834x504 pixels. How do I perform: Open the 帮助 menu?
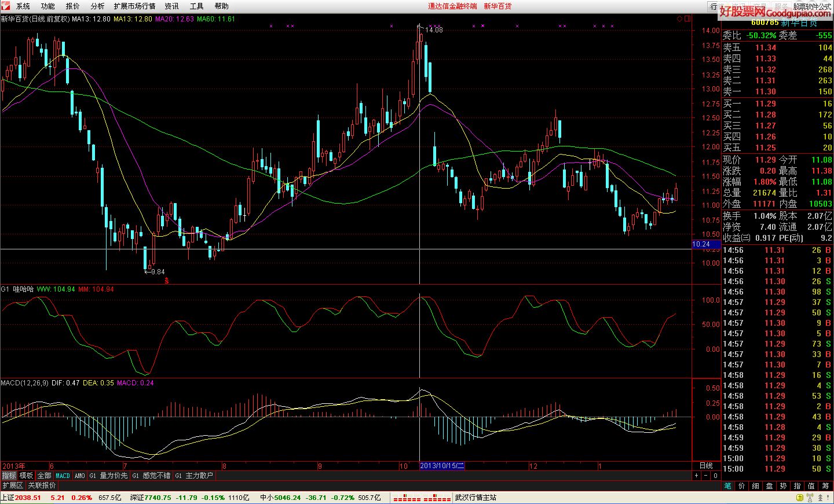(x=222, y=6)
